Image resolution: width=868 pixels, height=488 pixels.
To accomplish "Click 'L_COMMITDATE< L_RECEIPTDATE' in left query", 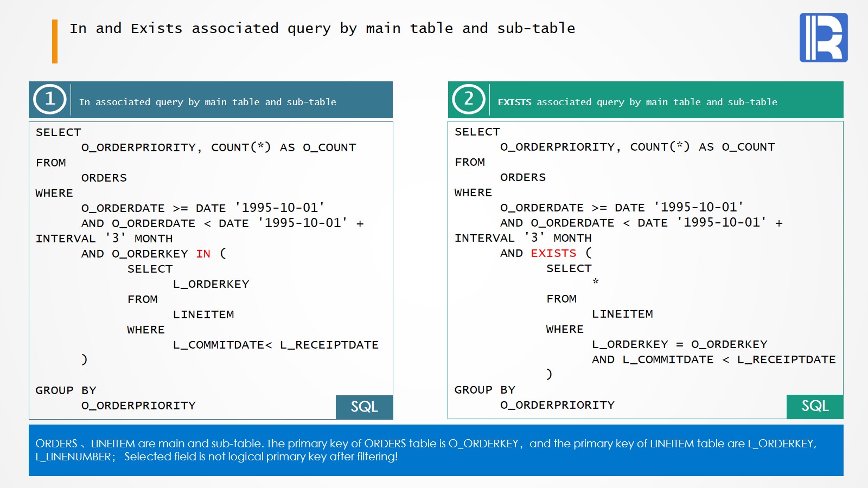I will point(276,345).
